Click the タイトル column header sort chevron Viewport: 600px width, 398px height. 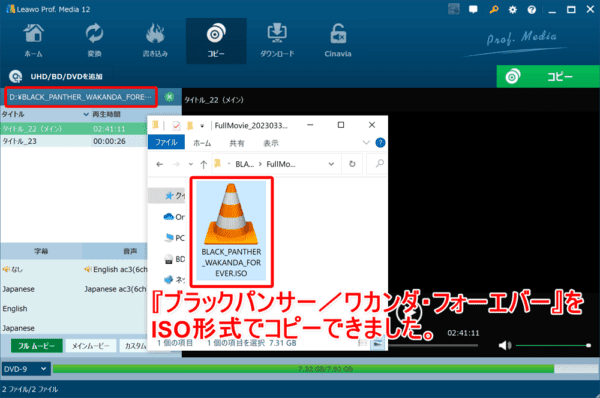(86, 114)
